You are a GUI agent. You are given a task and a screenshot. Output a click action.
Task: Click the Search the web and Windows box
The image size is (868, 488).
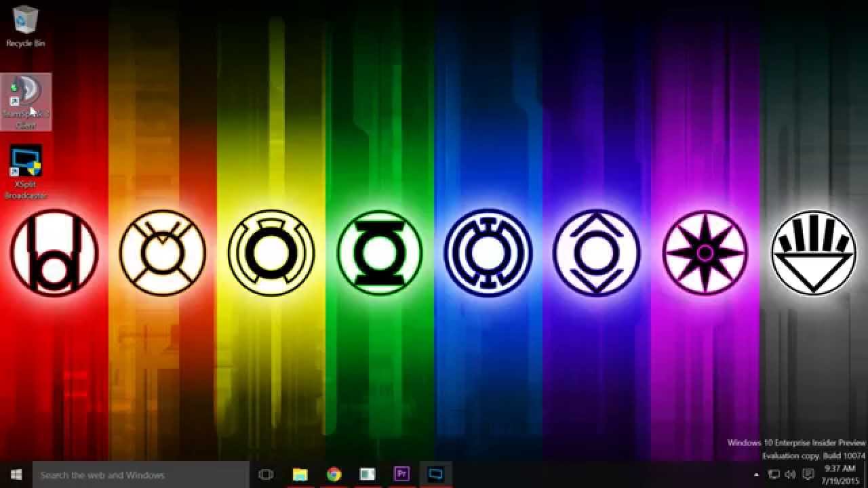[141, 474]
